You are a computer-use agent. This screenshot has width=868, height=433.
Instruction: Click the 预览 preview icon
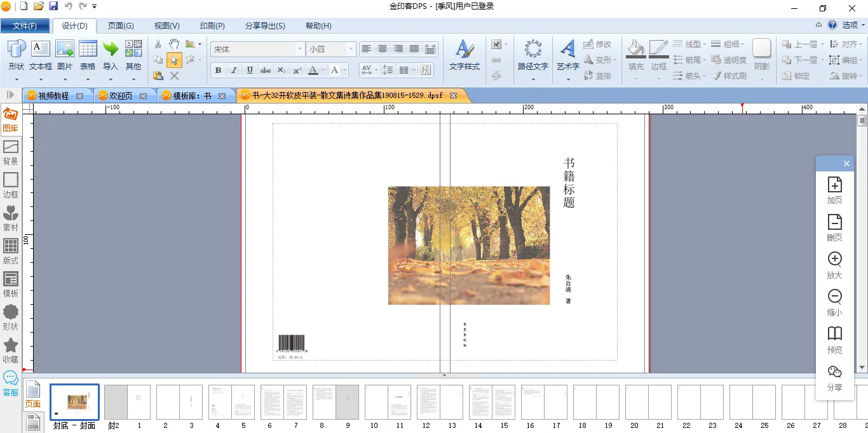pos(834,340)
